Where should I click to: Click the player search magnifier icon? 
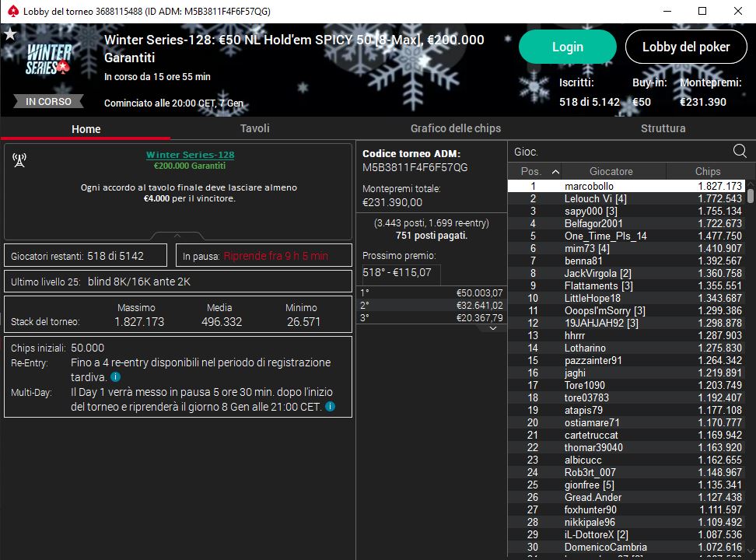point(740,152)
